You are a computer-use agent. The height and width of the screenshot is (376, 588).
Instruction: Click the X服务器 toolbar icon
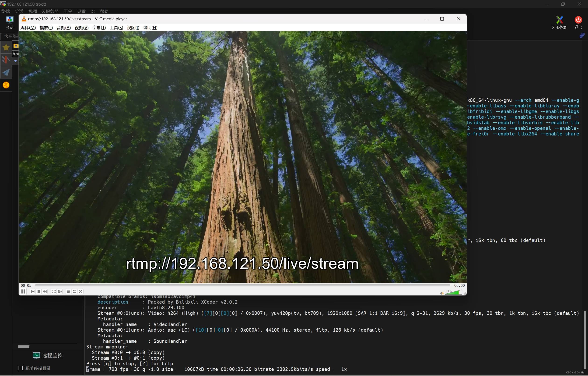pos(559,23)
